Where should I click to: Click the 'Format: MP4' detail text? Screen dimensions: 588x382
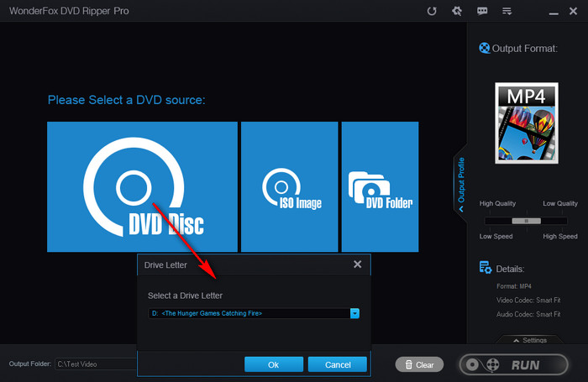click(x=514, y=286)
